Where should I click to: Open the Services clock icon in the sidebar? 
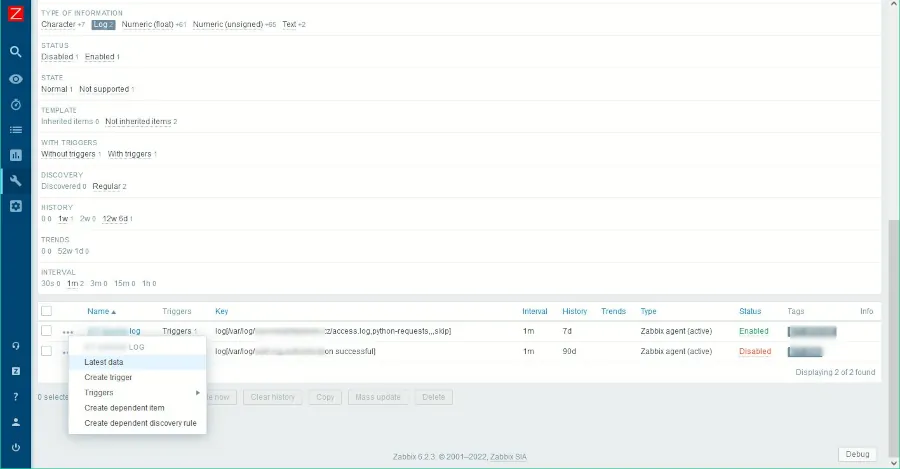(15, 104)
